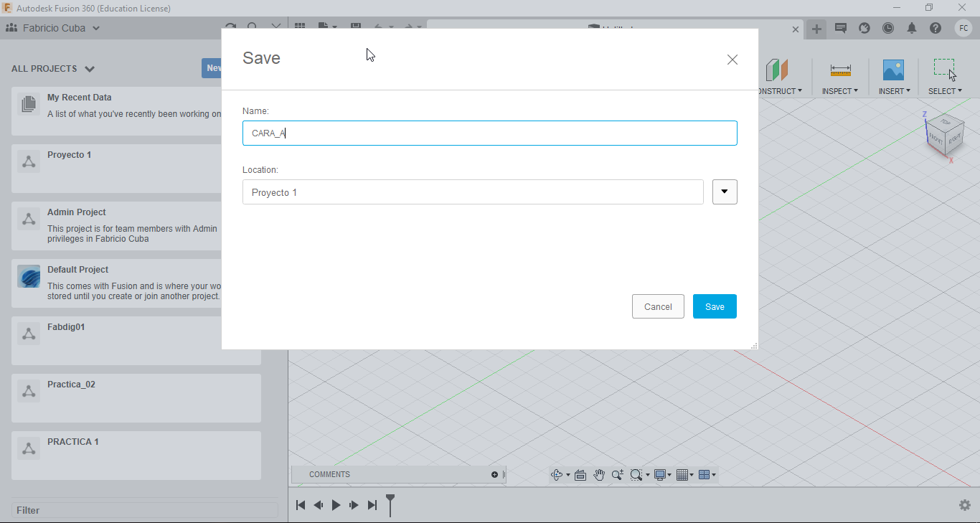Image resolution: width=980 pixels, height=523 pixels.
Task: Click the extensions icon beside the chat bubble
Action: (x=864, y=28)
